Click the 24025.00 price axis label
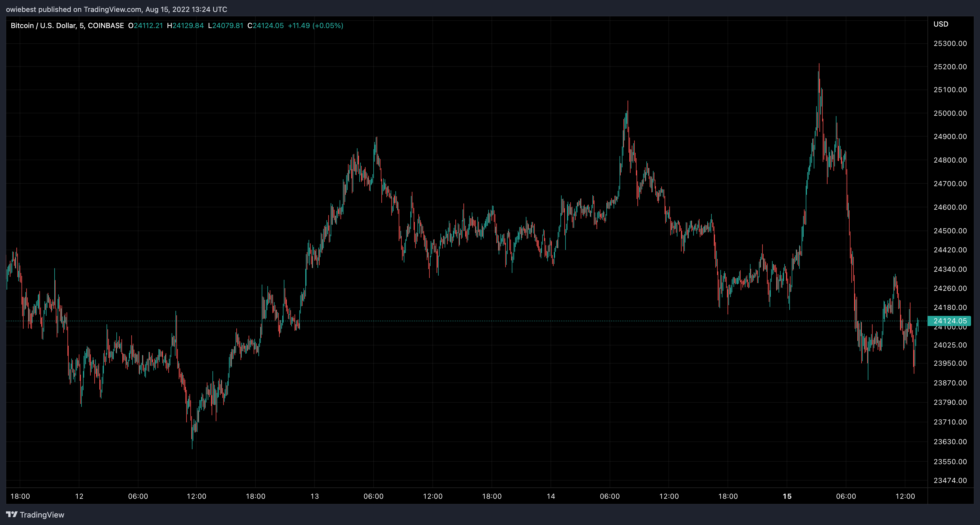980x525 pixels. point(950,345)
